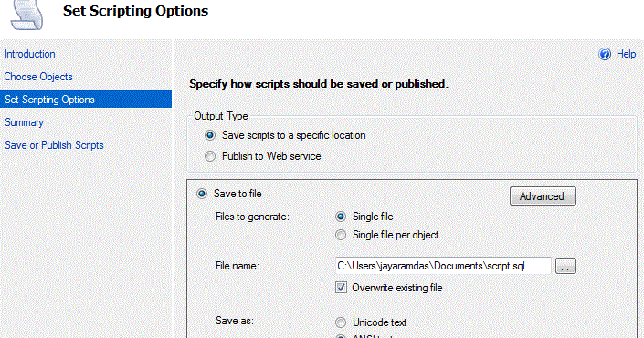
Task: Click the 'File name:' label
Action: (238, 266)
